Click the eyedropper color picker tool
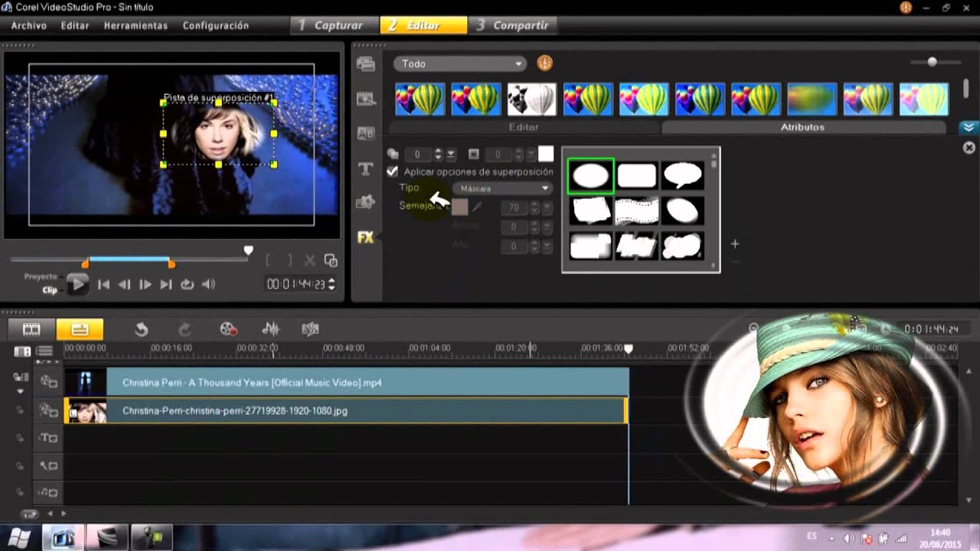Screen dimensions: 980x551 coord(476,207)
